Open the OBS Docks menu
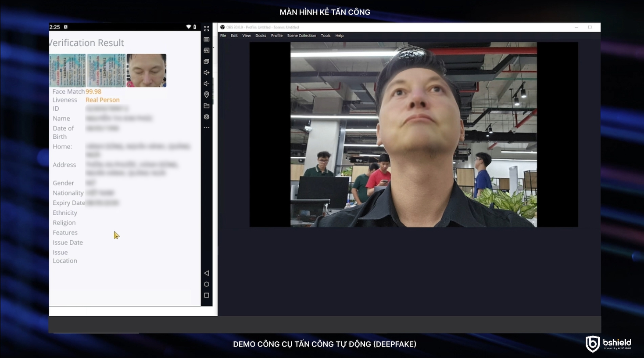This screenshot has width=644, height=358. 261,36
